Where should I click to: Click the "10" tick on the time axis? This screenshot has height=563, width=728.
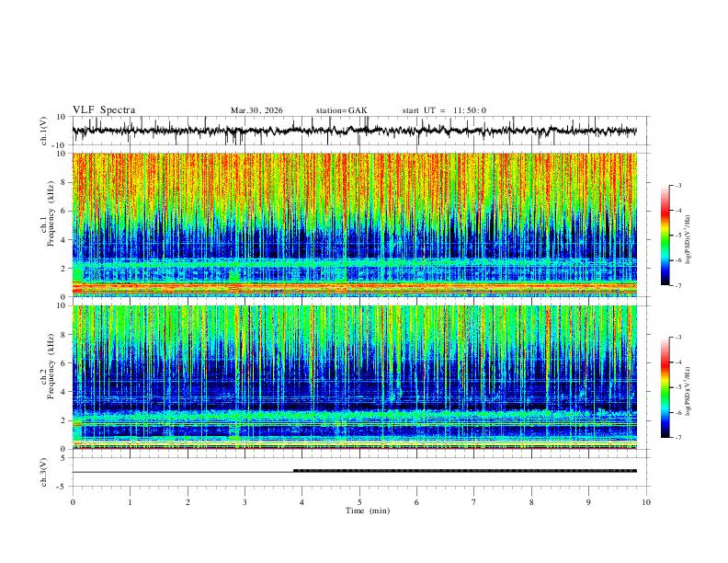646,502
